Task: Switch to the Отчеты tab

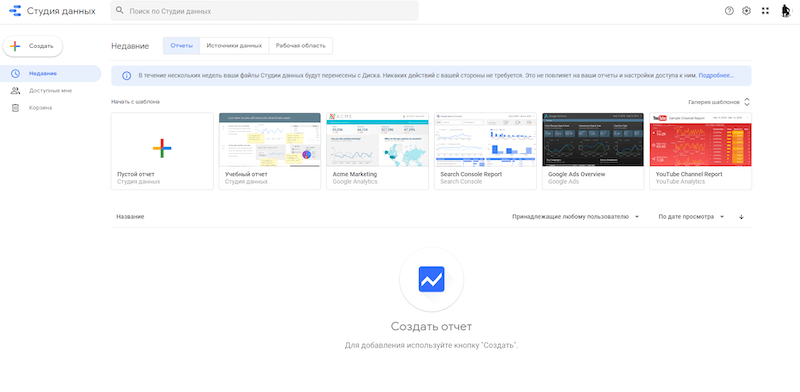Action: [182, 45]
